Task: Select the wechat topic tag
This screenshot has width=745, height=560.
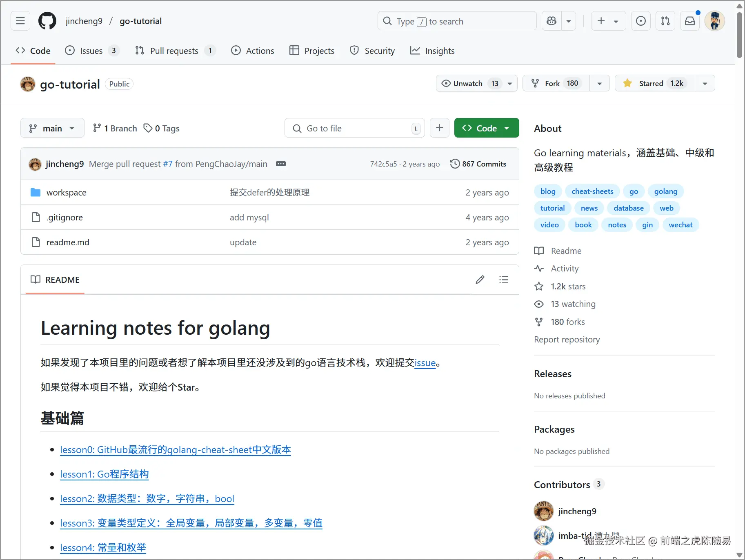Action: click(681, 225)
